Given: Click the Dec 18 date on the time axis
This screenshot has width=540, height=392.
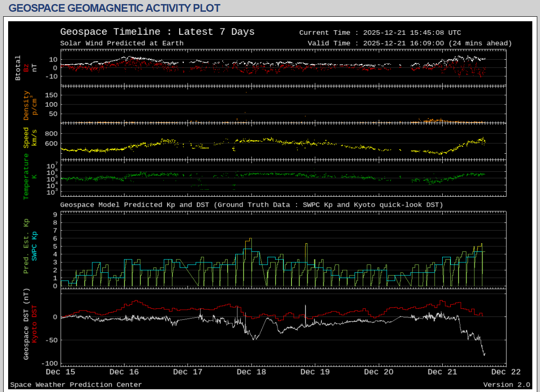Looking at the screenshot, I should pyautogui.click(x=251, y=372).
